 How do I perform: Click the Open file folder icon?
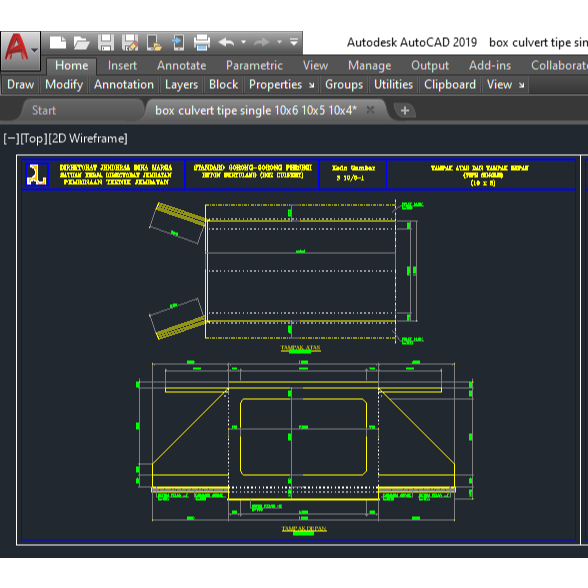click(81, 43)
